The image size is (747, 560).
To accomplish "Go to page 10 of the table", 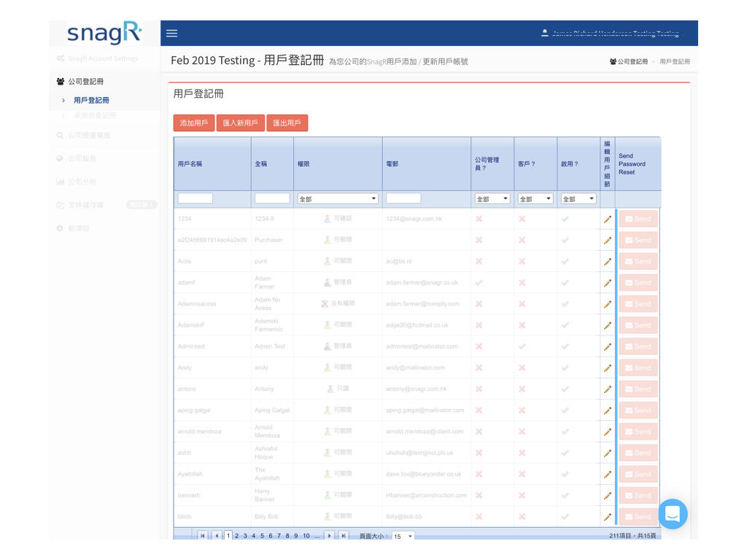I will point(306,536).
